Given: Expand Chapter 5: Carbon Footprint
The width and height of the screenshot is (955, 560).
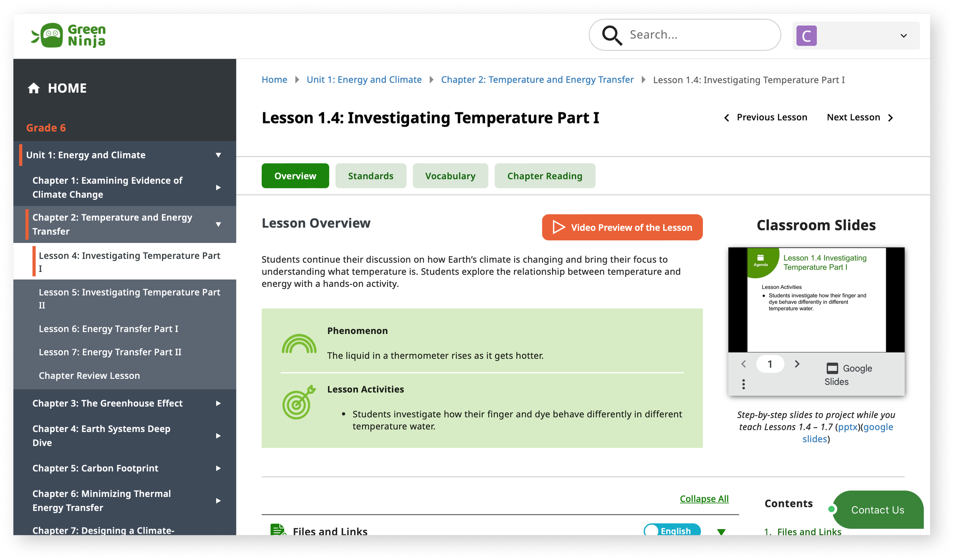Looking at the screenshot, I should (x=218, y=468).
